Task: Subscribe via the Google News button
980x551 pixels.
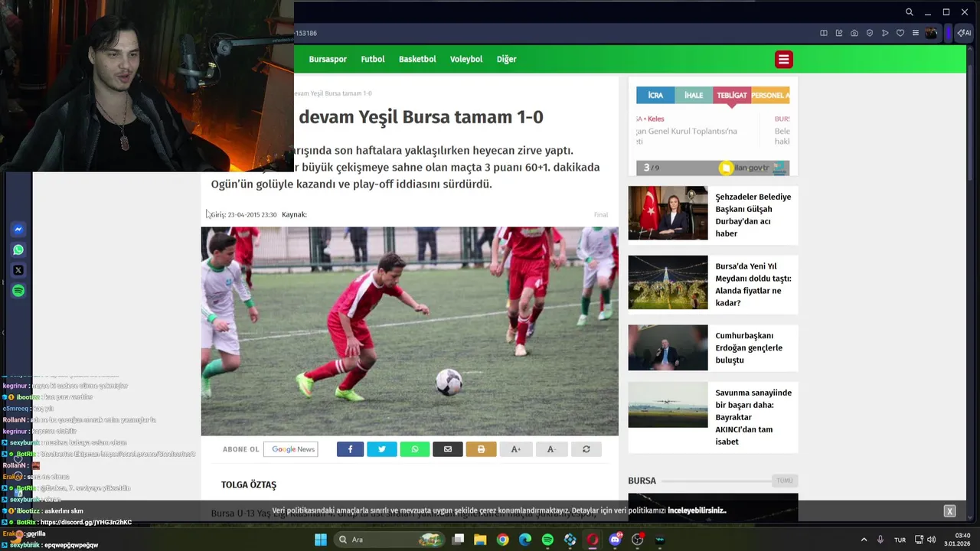Action: point(291,449)
